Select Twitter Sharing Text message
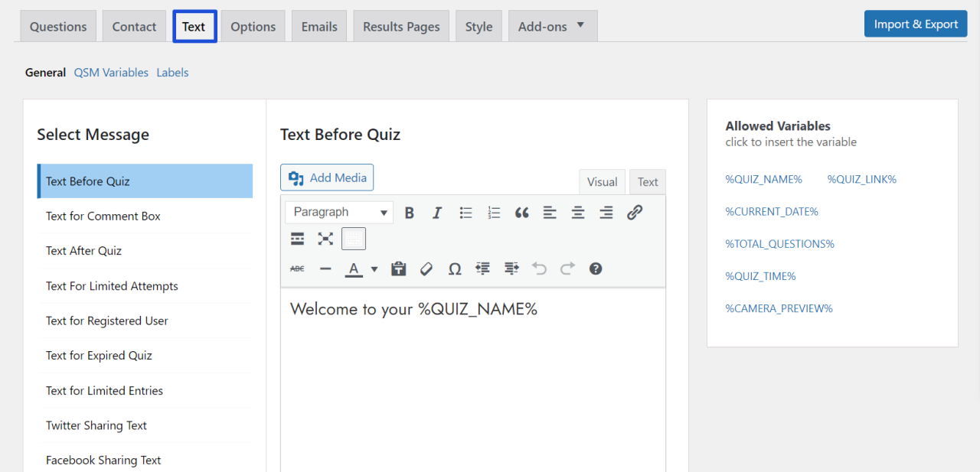 (145, 425)
